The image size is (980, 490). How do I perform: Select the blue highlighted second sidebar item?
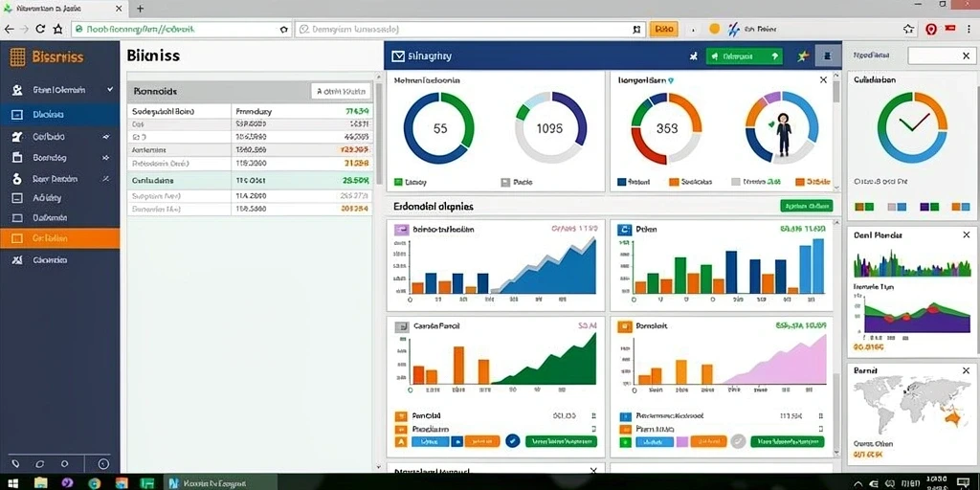click(x=59, y=115)
